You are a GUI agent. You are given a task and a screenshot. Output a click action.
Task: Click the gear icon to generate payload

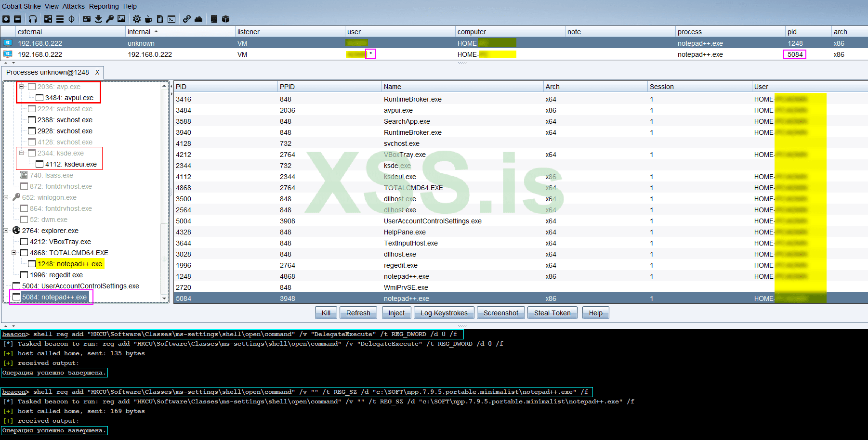[x=137, y=19]
